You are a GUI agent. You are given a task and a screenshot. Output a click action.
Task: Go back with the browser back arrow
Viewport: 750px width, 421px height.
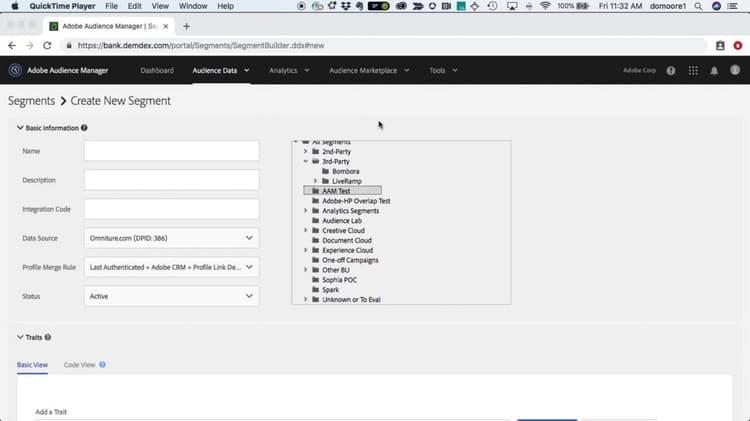[12, 45]
